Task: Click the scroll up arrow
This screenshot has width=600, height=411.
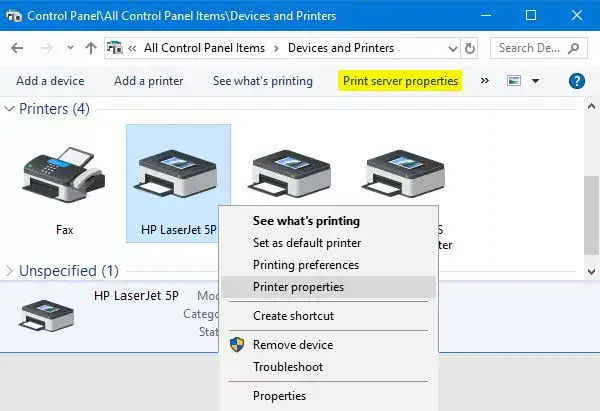Action: (x=591, y=107)
